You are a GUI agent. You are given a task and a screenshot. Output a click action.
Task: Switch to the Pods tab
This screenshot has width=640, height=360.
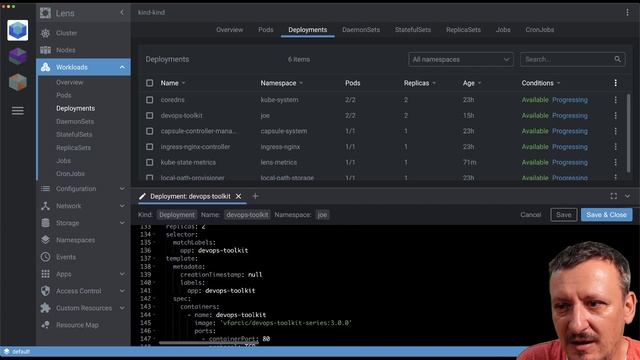pyautogui.click(x=266, y=30)
